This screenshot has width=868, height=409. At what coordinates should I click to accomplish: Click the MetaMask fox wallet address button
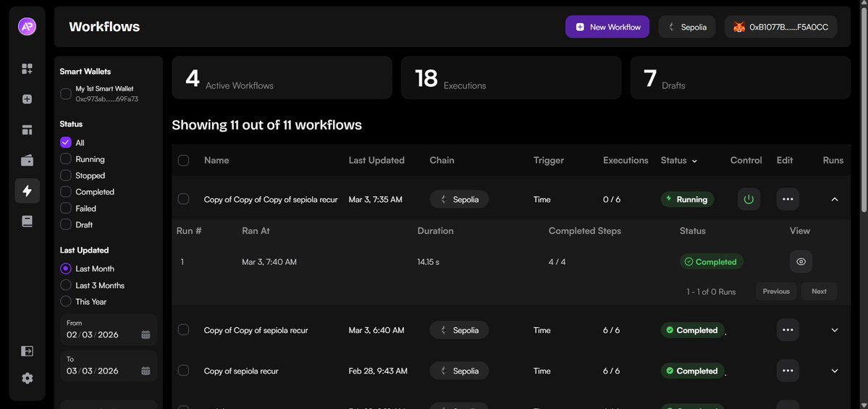[780, 27]
